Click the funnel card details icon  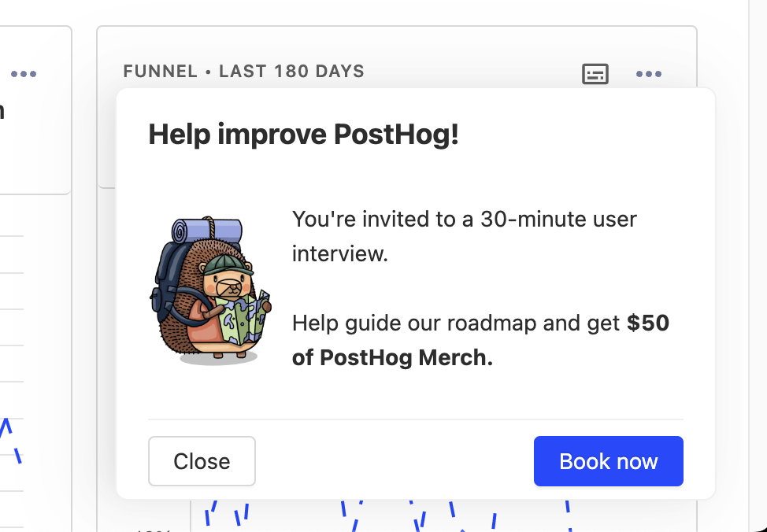pos(595,74)
